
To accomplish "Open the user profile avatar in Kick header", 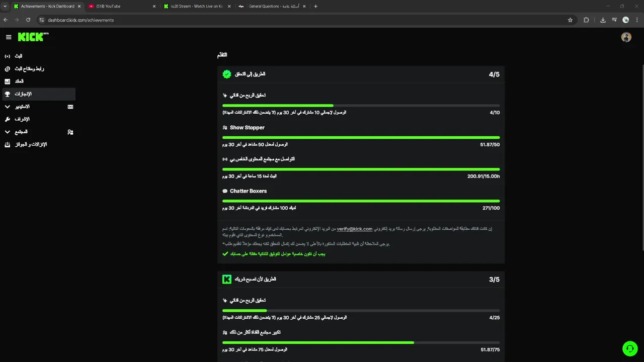I will (x=626, y=37).
